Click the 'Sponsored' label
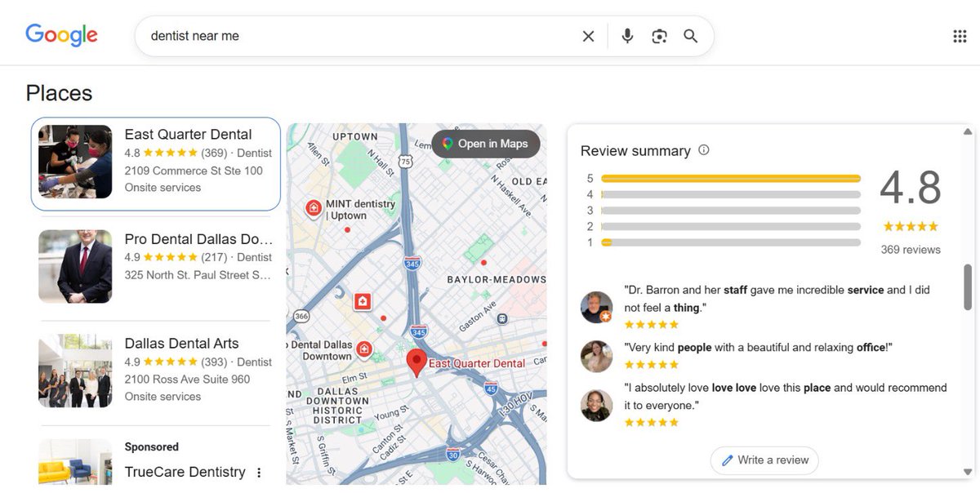 pyautogui.click(x=151, y=447)
